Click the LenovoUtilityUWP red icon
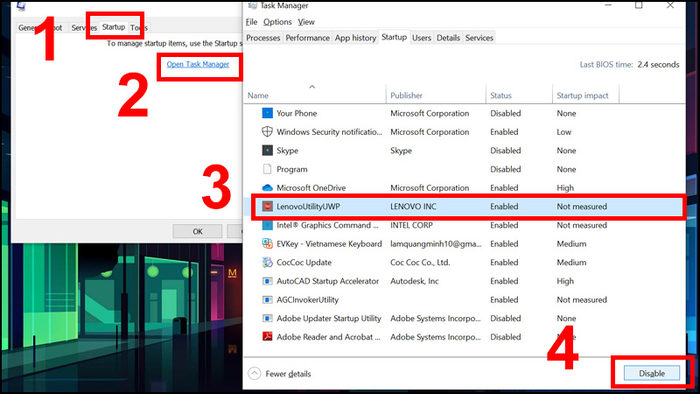 click(x=267, y=206)
